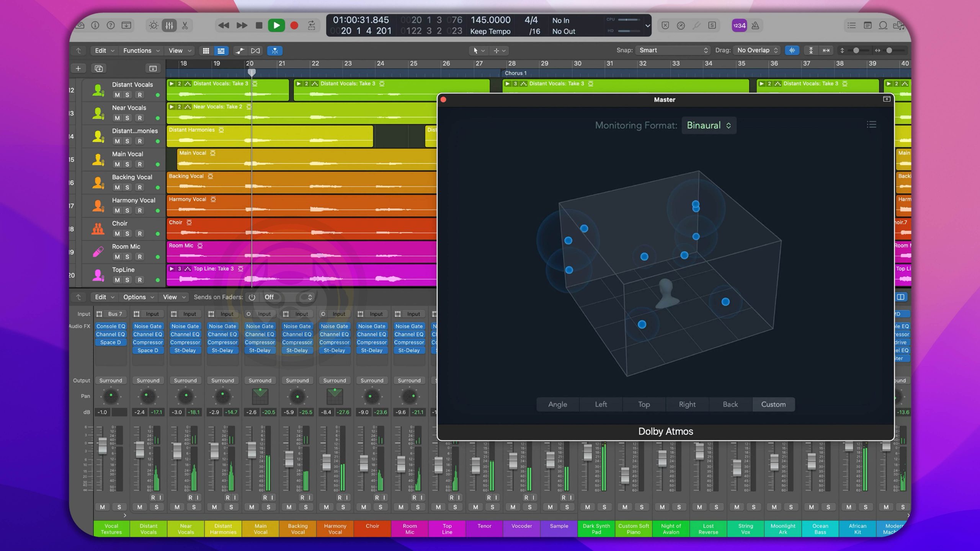
Task: Open the List Editors icon
Action: coord(851,26)
